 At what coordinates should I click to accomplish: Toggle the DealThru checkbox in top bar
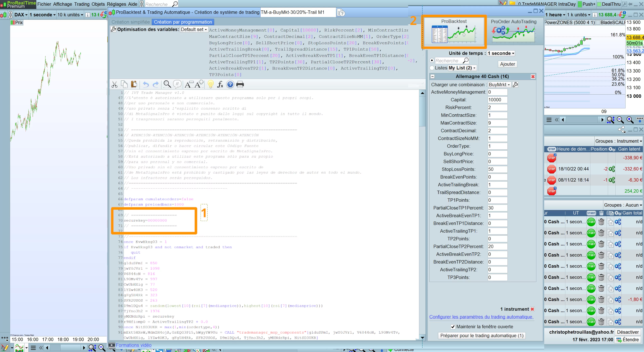click(599, 4)
